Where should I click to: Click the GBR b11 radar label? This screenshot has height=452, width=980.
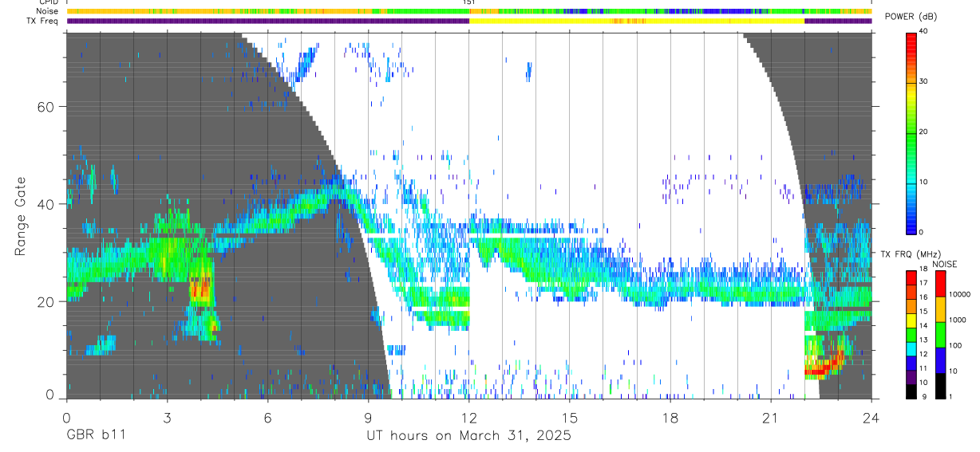point(95,436)
